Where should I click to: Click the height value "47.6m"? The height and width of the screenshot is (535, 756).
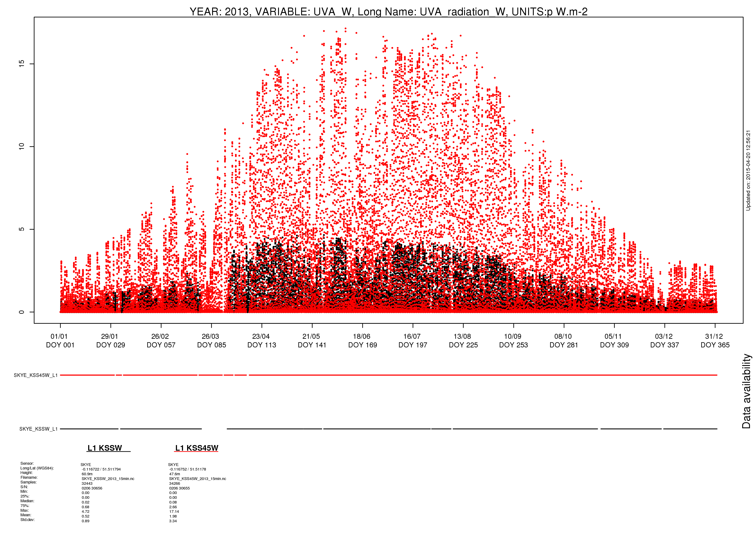pos(175,474)
